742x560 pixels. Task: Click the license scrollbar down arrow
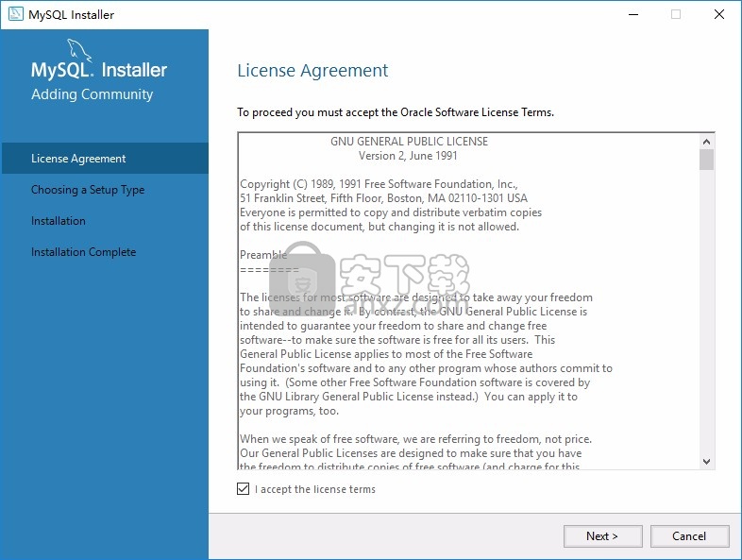click(706, 462)
